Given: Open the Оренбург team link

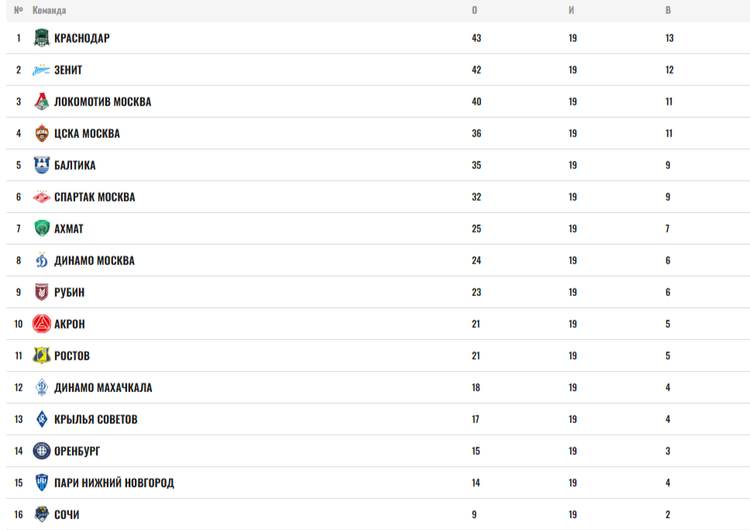Looking at the screenshot, I should coord(77,451).
